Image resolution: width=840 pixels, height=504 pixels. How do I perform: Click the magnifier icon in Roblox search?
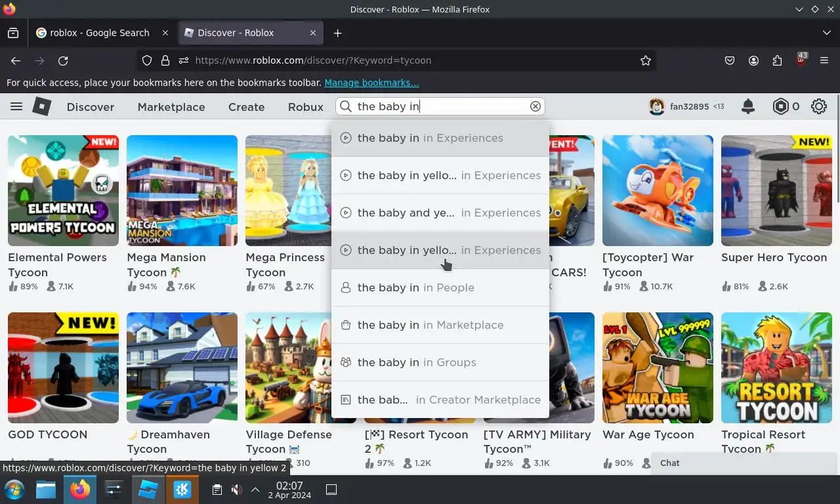click(346, 106)
